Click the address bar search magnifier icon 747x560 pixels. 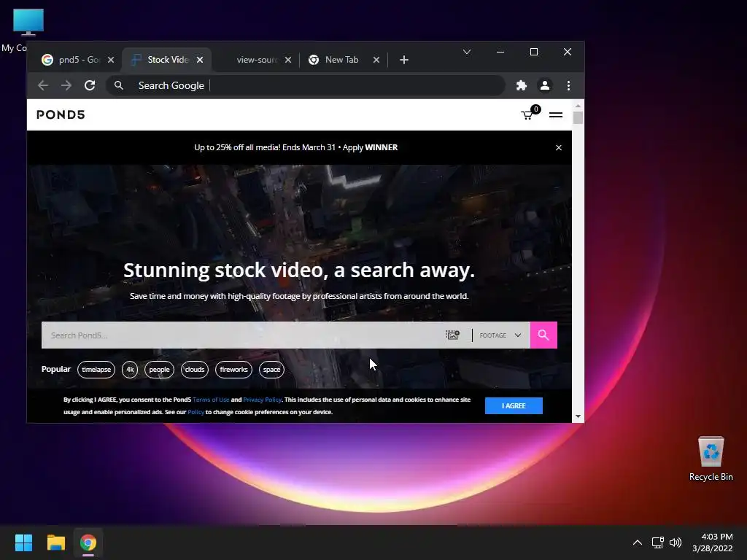(119, 85)
